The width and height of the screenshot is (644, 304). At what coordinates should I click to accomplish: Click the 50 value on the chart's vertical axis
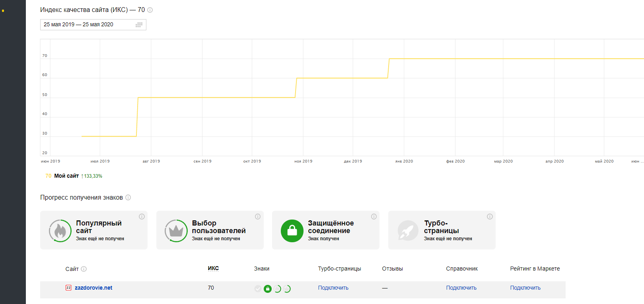tap(45, 95)
